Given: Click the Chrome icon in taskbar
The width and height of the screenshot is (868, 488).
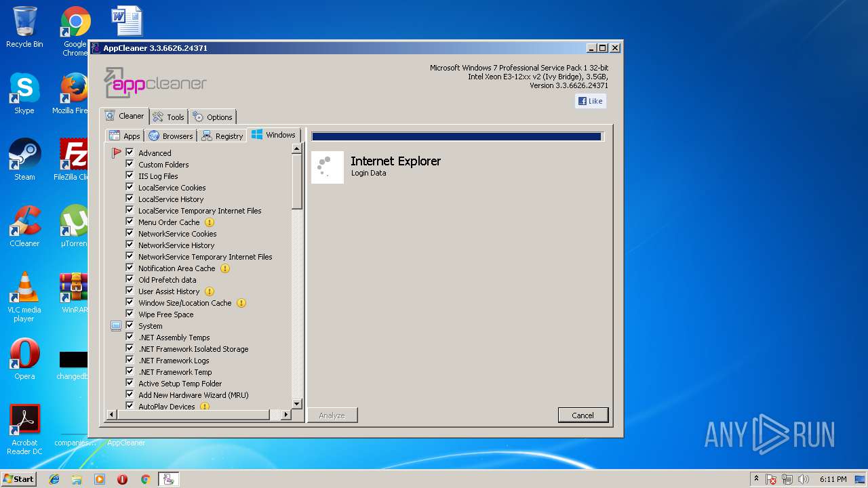Looking at the screenshot, I should pyautogui.click(x=145, y=479).
